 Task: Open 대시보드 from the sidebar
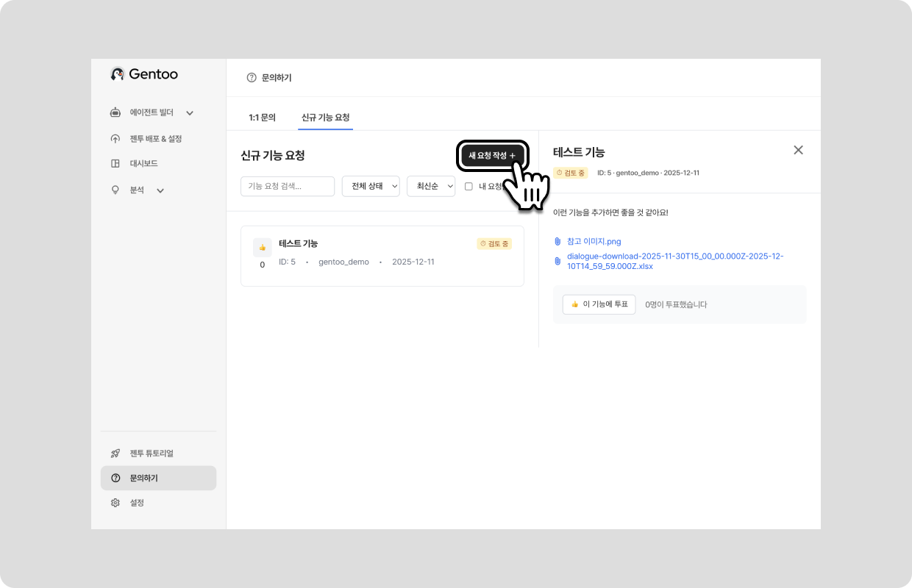pos(143,163)
